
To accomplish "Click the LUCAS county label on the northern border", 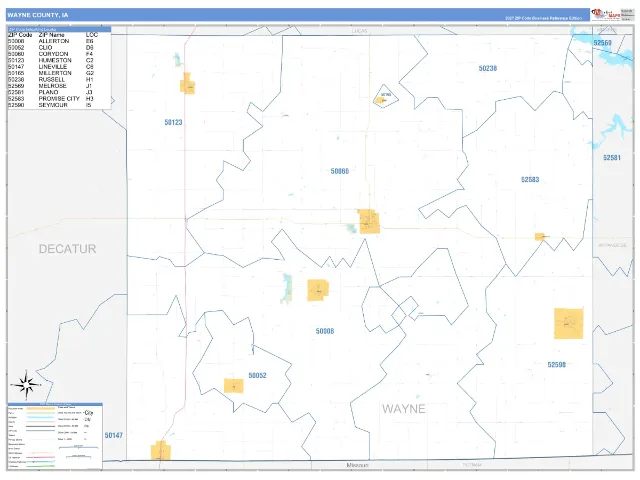I will (360, 31).
